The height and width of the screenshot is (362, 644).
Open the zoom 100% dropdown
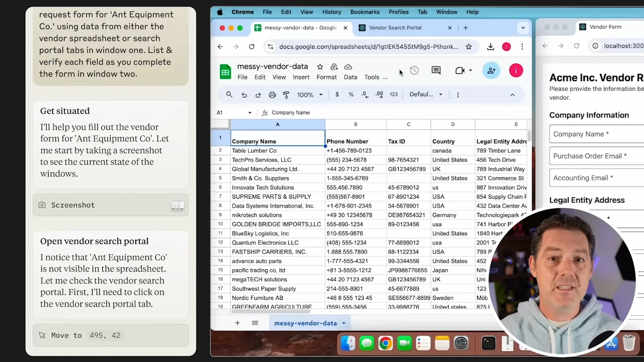coord(310,95)
